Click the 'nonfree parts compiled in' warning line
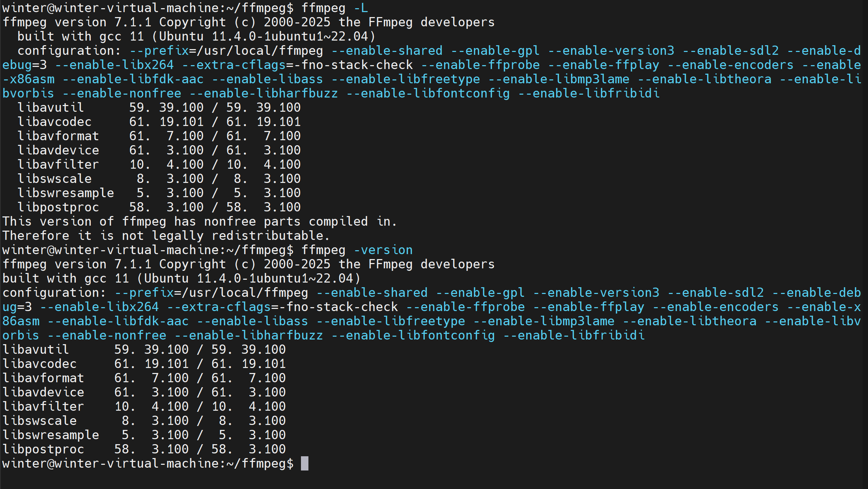The width and height of the screenshot is (868, 489). (199, 221)
